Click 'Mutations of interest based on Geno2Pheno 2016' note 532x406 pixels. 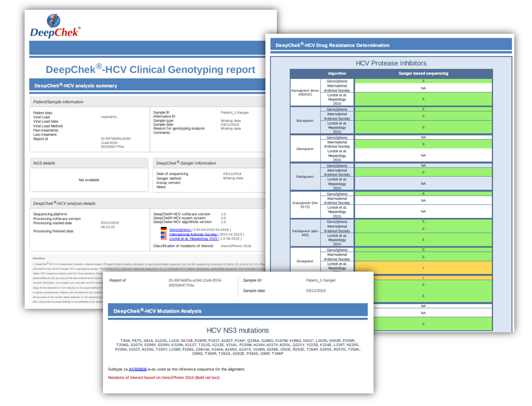(164, 377)
